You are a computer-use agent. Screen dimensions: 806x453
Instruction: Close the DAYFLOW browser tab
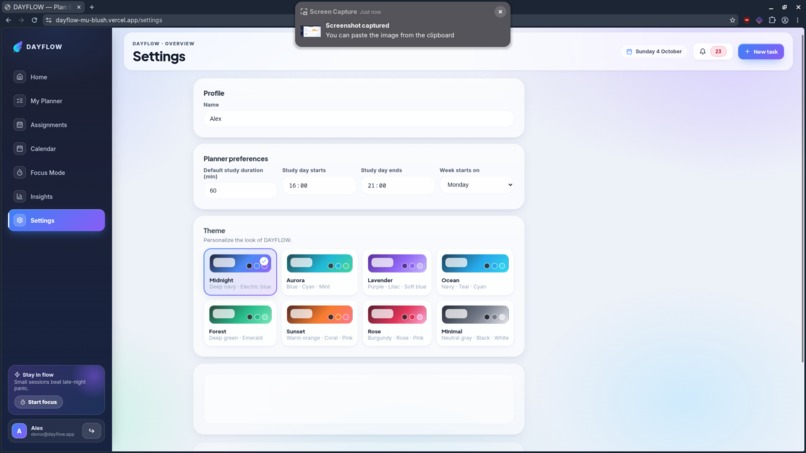click(x=79, y=7)
